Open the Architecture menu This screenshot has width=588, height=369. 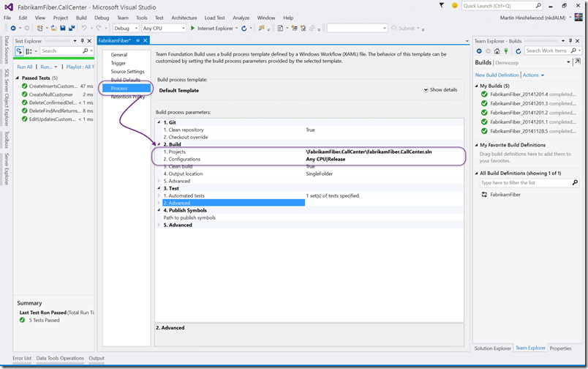click(x=184, y=18)
